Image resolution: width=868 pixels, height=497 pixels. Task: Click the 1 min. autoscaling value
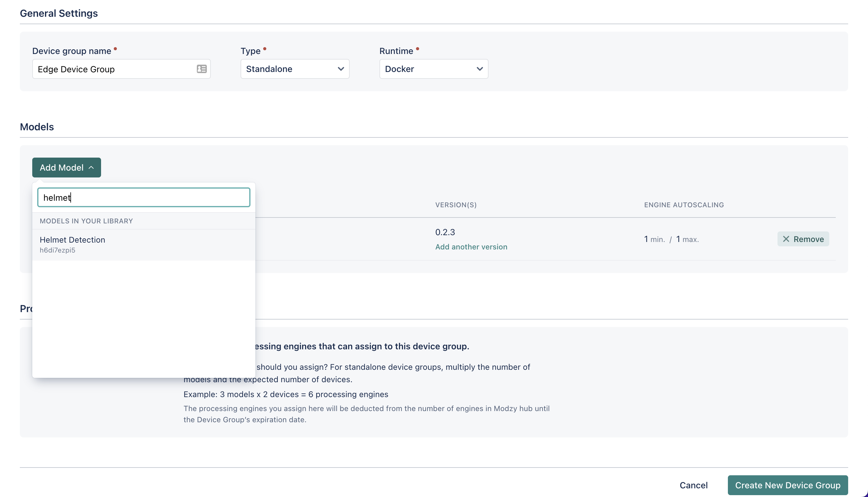(x=654, y=239)
